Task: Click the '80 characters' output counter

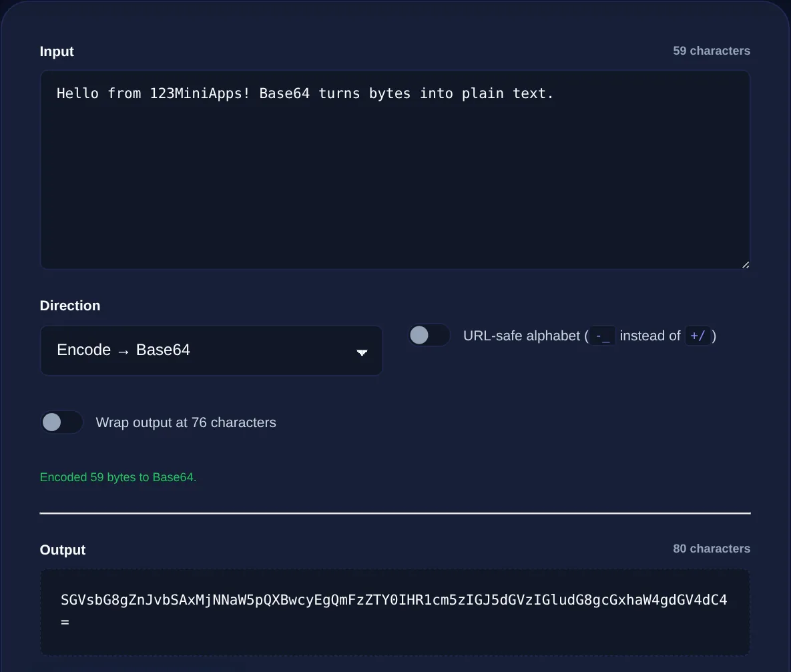Action: tap(712, 549)
